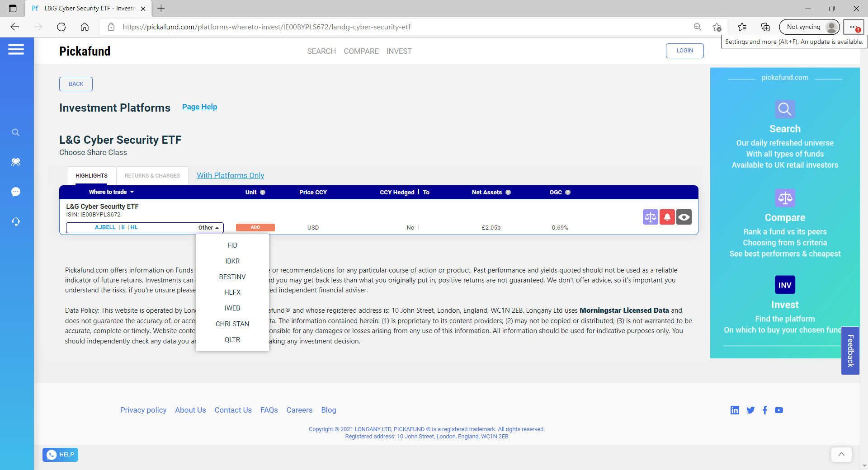Open the YouTube channel icon
Image resolution: width=868 pixels, height=470 pixels.
779,410
